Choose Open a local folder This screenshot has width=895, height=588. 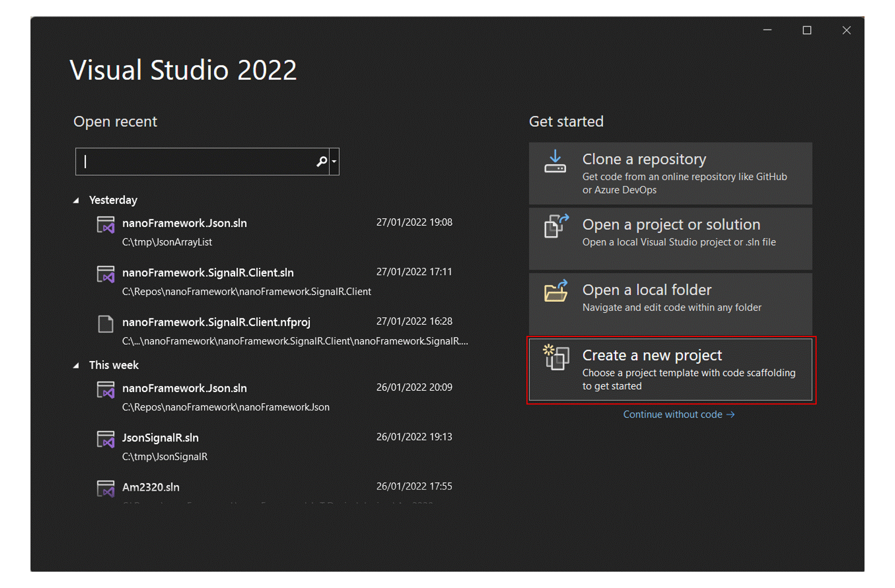(x=670, y=304)
